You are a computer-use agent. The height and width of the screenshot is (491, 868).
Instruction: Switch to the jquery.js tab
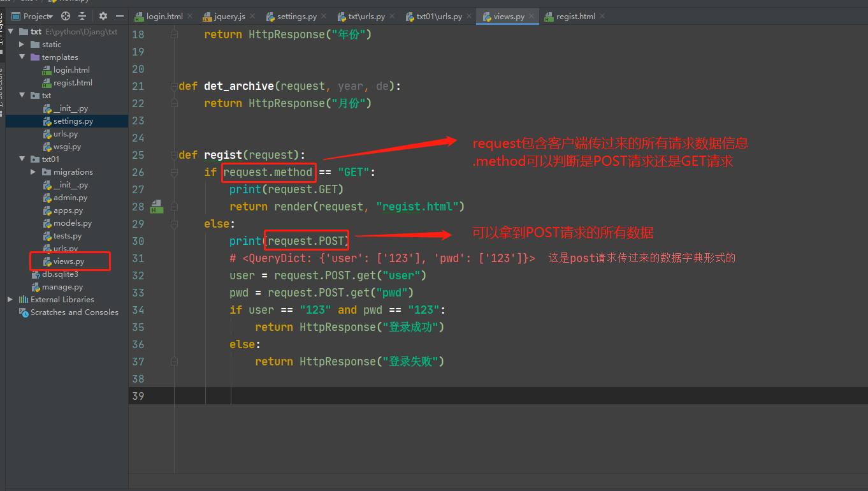pos(229,16)
